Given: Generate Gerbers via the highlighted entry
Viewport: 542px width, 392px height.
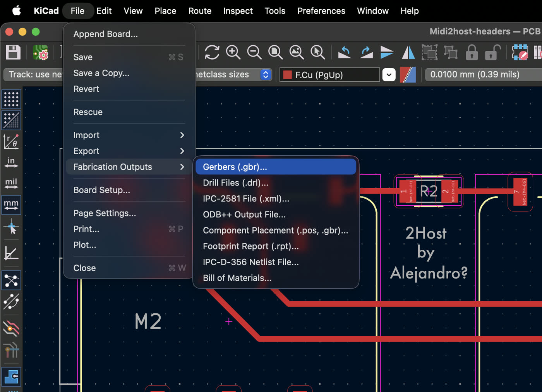Looking at the screenshot, I should click(x=235, y=167).
